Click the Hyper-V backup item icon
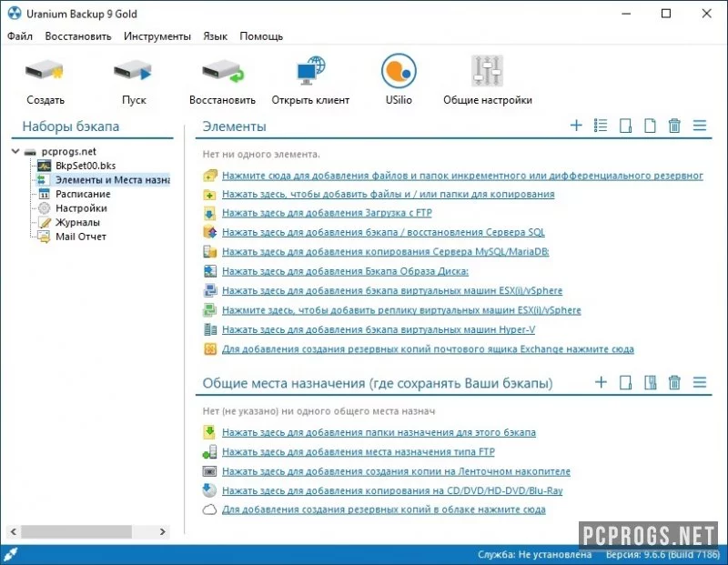The image size is (728, 565). [x=210, y=329]
